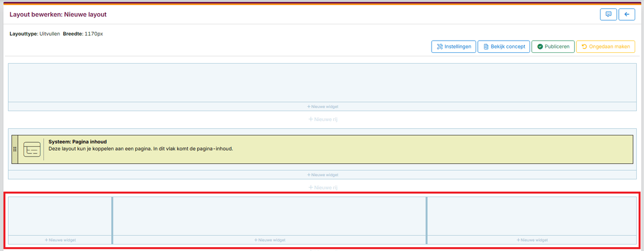Click the divider between left and middle columns

[112, 220]
